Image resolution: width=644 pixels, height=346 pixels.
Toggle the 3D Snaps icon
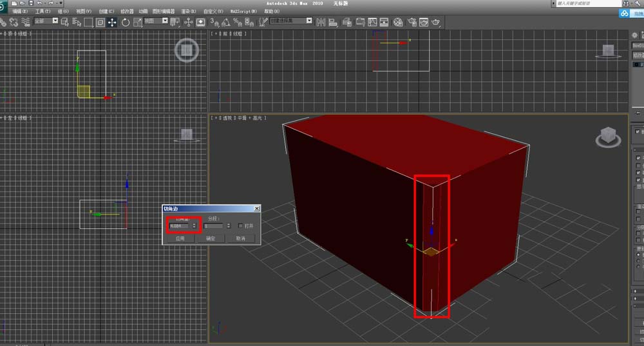(214, 22)
